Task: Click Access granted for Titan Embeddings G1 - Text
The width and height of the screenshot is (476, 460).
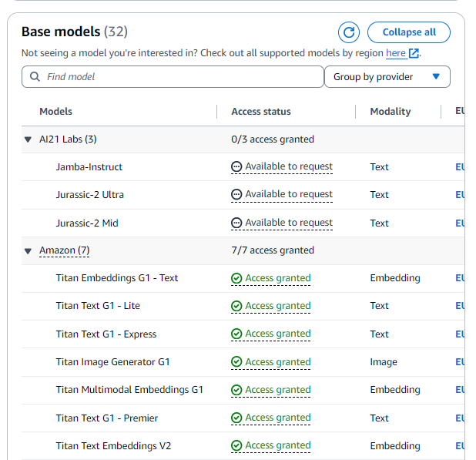Action: (271, 278)
